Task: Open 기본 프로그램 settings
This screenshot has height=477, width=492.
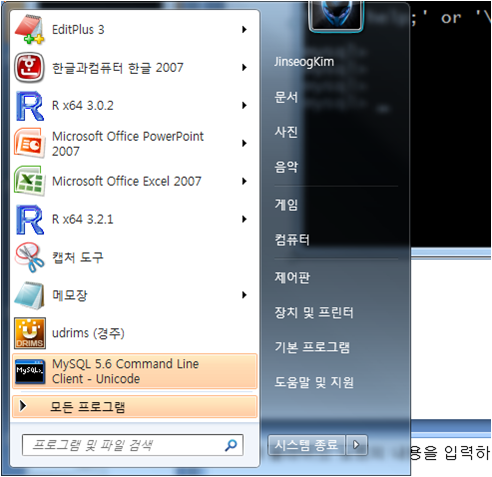Action: point(312,347)
